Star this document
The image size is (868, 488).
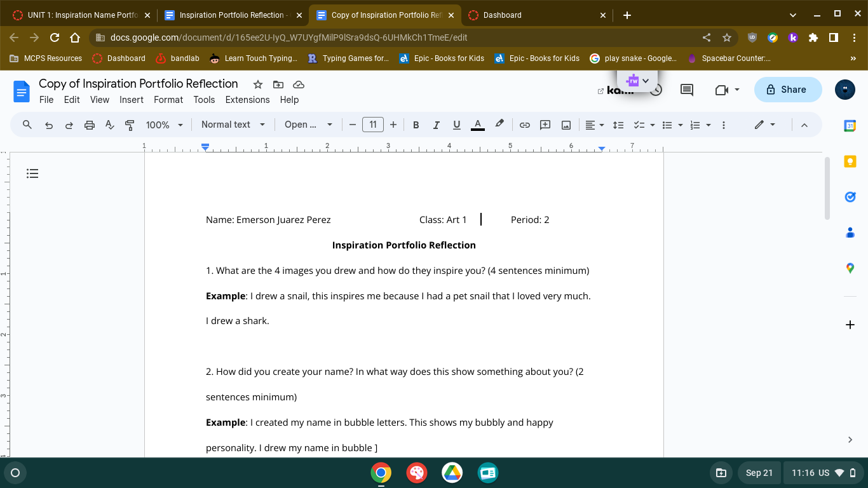[x=258, y=85]
